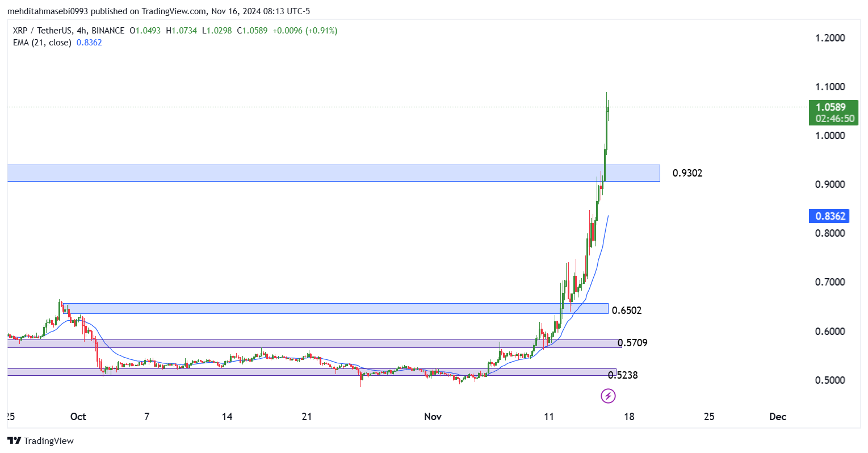This screenshot has height=453, width=868.
Task: Click the 1.1000 price axis label
Action: click(830, 87)
